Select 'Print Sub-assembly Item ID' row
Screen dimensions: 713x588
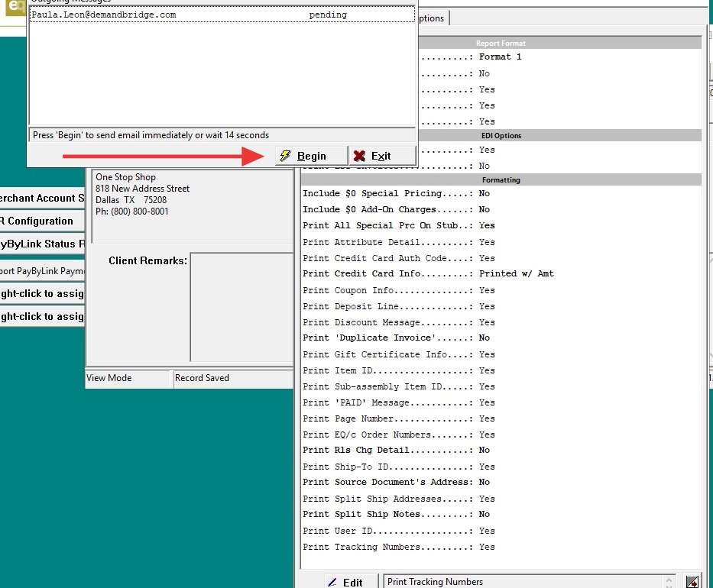coord(501,386)
